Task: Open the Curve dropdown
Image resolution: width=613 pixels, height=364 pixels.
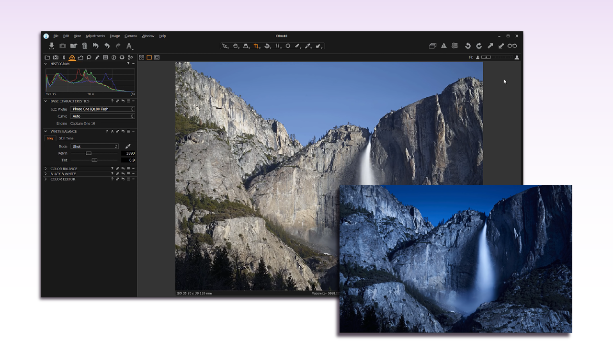Action: coord(102,116)
